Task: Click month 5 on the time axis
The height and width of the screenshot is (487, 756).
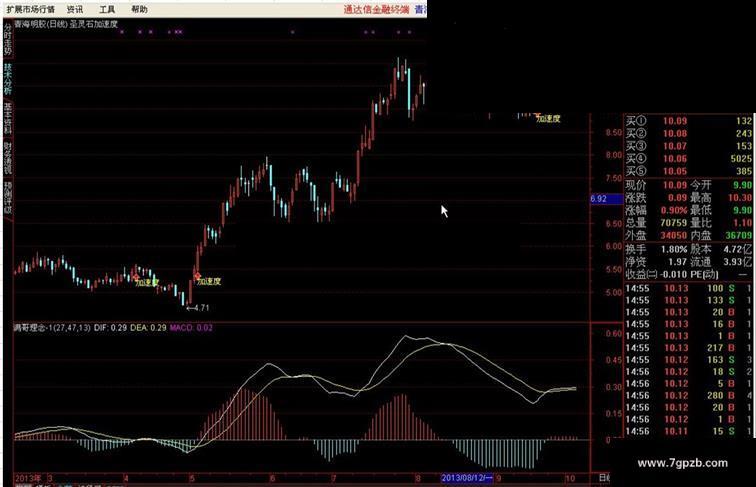Action: (x=192, y=478)
